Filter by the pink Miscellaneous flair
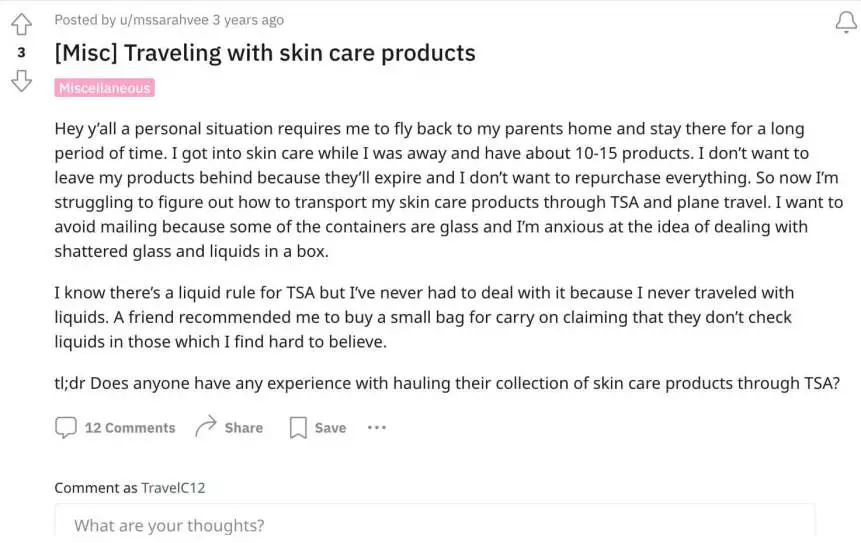The height and width of the screenshot is (543, 861). tap(104, 88)
